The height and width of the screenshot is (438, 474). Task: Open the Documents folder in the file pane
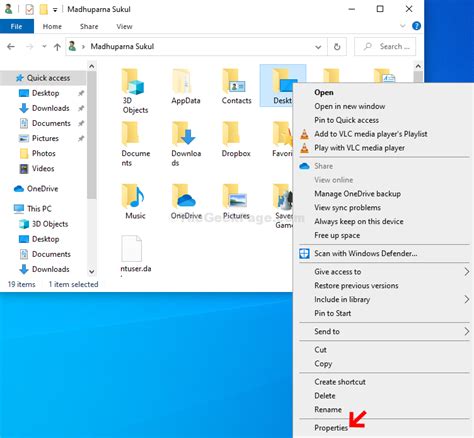coord(130,134)
